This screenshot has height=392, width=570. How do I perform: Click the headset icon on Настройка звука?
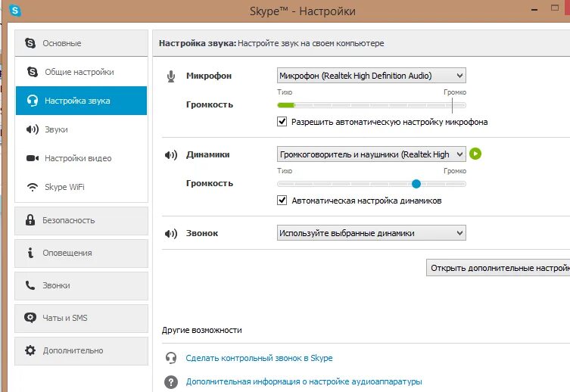point(33,101)
